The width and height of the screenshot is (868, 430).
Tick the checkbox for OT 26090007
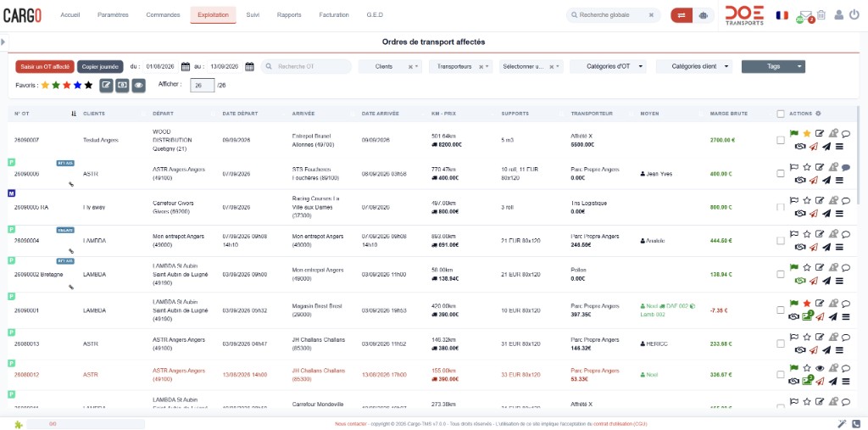click(x=781, y=140)
